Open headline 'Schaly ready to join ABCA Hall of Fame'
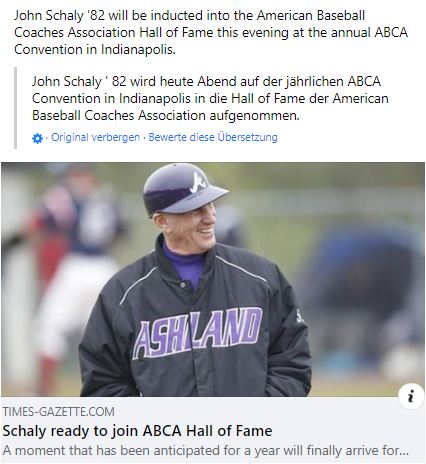Viewport: 426px width, 464px height. point(137,431)
